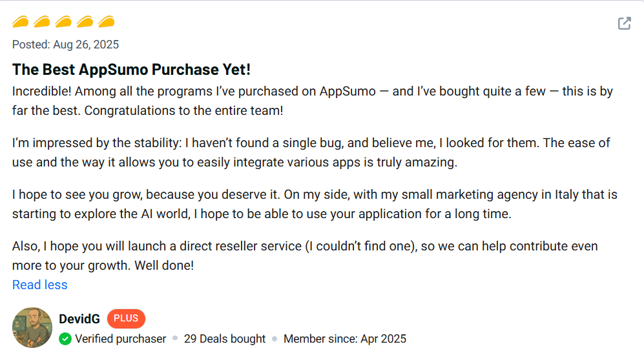
Task: Click the second taco rating icon
Action: 42,22
